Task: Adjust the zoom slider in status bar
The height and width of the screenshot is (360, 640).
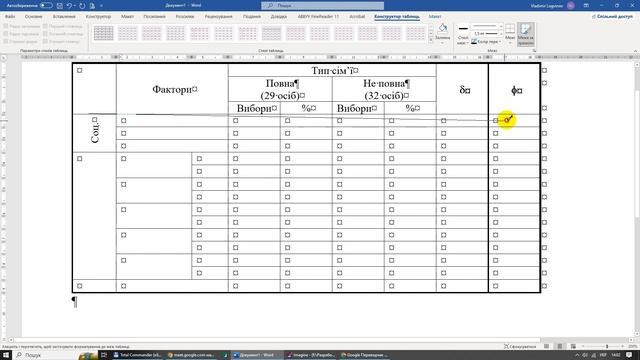Action: coord(607,346)
